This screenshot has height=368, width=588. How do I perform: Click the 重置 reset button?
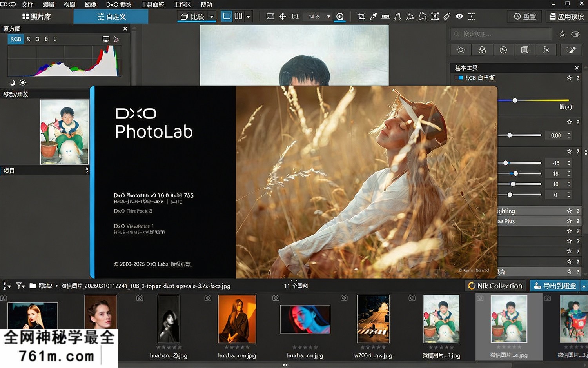pyautogui.click(x=524, y=16)
